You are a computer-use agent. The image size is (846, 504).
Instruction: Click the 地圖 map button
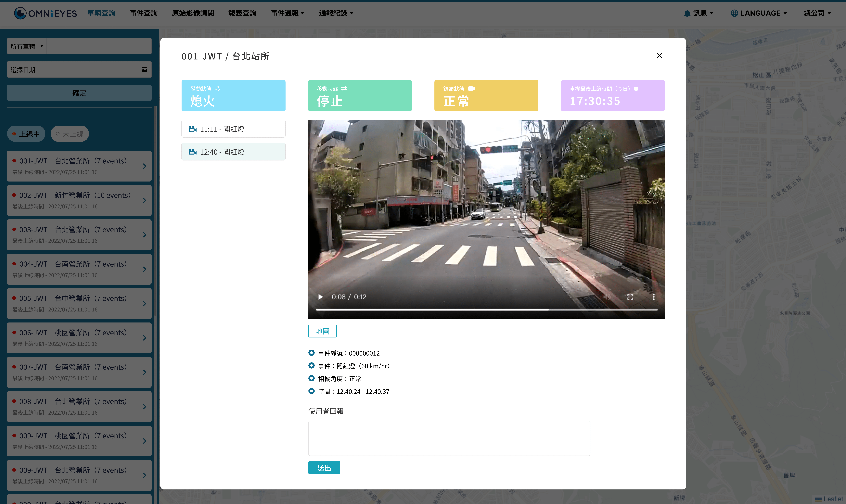coord(322,331)
